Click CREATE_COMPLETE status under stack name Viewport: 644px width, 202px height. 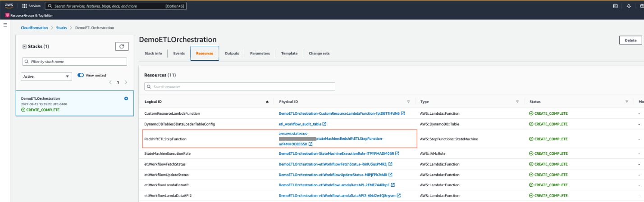tap(41, 110)
